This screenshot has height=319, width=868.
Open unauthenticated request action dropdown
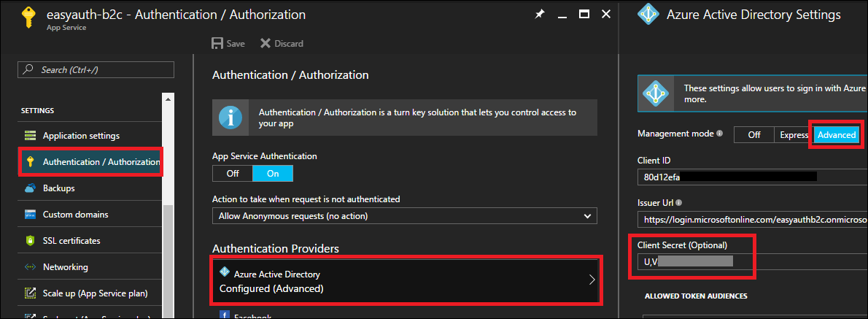404,216
